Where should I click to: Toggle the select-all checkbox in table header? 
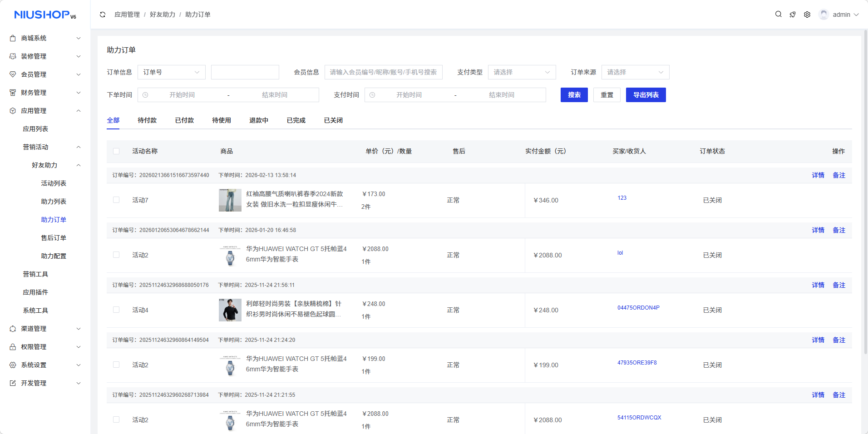(116, 151)
